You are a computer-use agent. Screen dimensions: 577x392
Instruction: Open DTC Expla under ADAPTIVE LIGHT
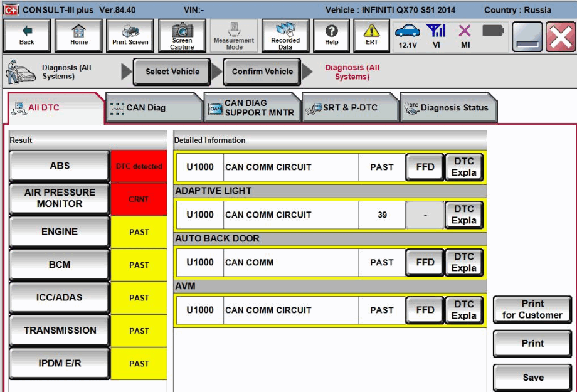pyautogui.click(x=464, y=215)
